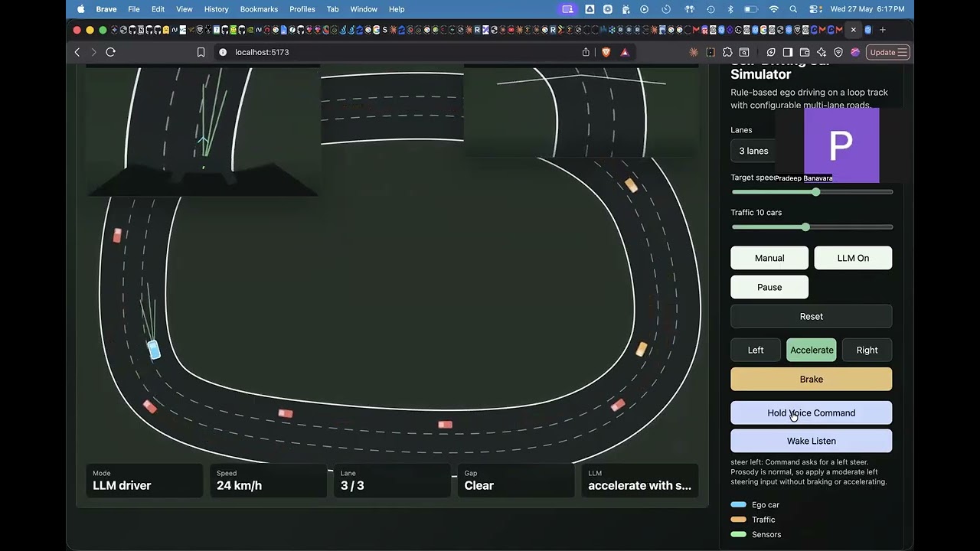Image resolution: width=980 pixels, height=551 pixels.
Task: Open the orange starburst extension icon
Action: [694, 52]
